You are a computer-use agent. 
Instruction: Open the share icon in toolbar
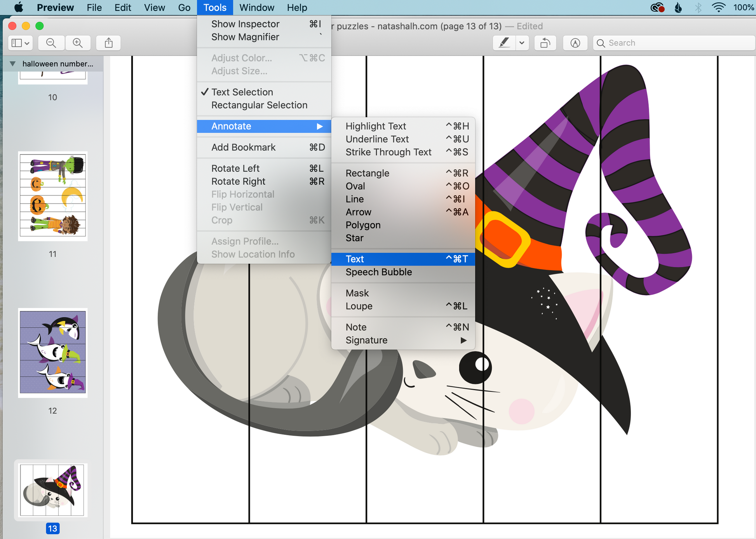point(109,43)
